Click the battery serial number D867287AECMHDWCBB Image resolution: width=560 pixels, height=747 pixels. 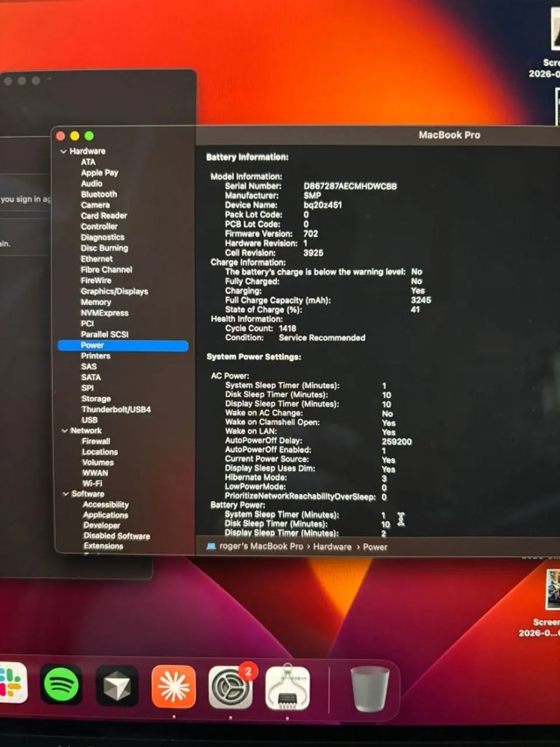click(x=350, y=186)
